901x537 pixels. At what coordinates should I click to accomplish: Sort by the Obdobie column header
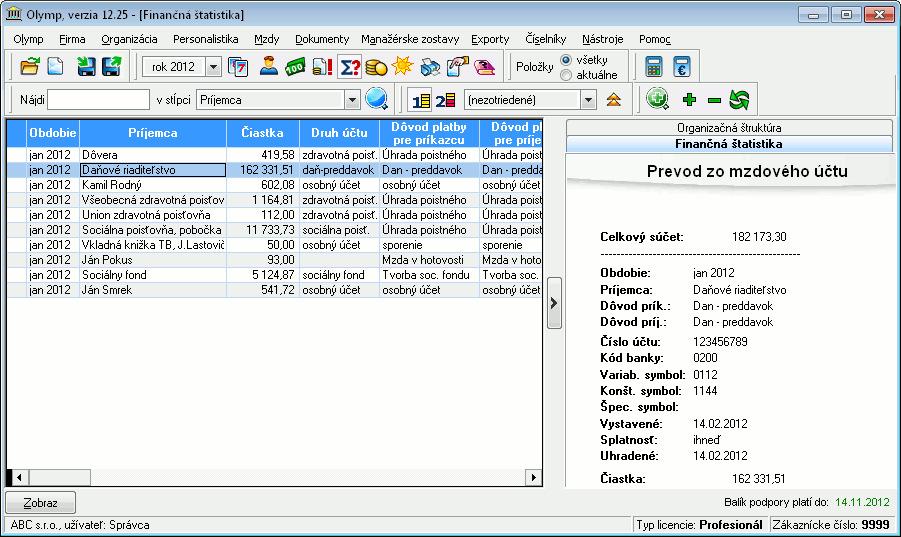coord(53,133)
